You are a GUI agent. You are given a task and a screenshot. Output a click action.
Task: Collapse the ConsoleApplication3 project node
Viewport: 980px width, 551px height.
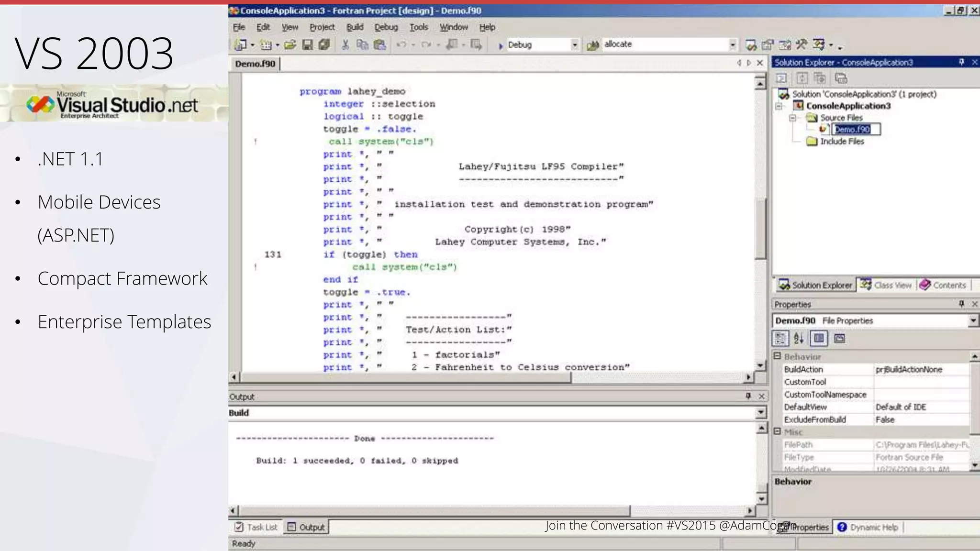pos(779,106)
